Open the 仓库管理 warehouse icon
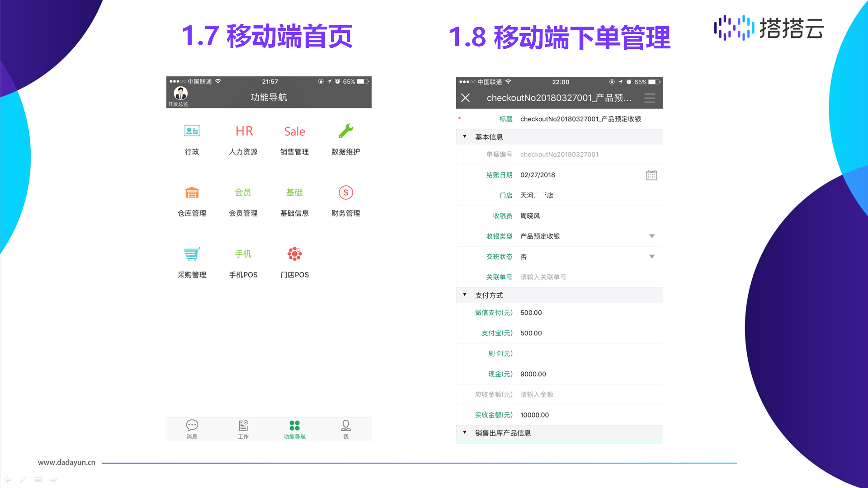Image resolution: width=868 pixels, height=488 pixels. (192, 193)
